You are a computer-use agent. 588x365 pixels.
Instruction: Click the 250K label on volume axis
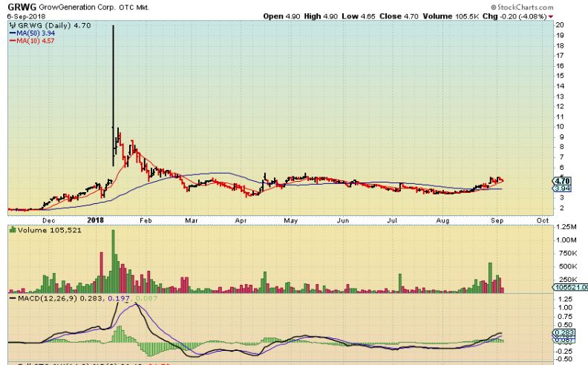coord(567,280)
